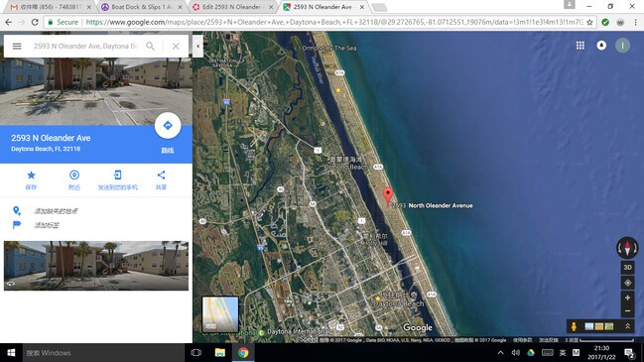
Task: Open the Google Maps hamburger menu
Action: (x=17, y=46)
